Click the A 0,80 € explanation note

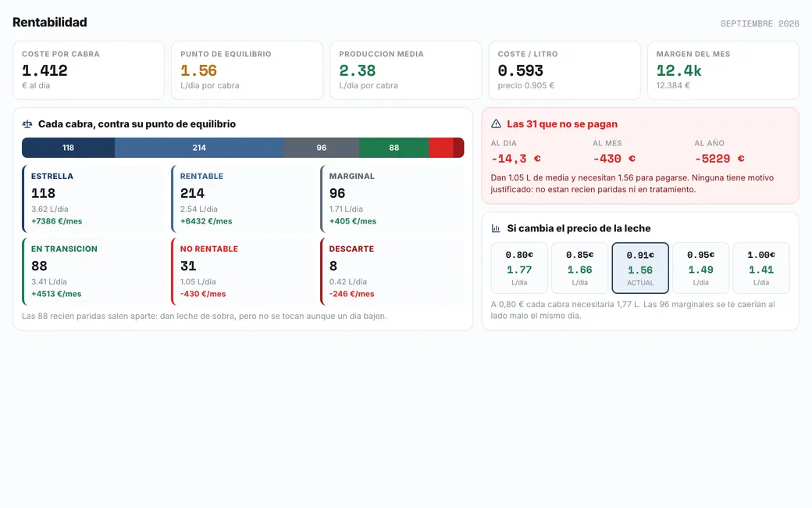point(633,310)
